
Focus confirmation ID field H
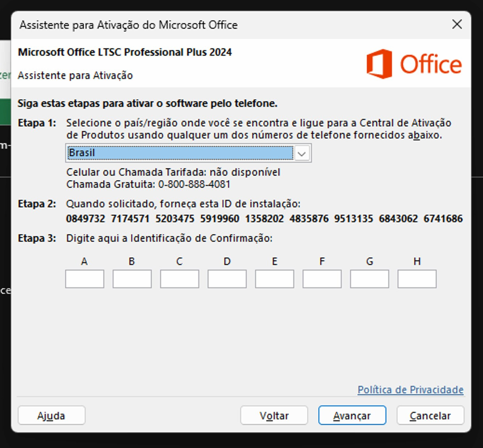coord(417,279)
